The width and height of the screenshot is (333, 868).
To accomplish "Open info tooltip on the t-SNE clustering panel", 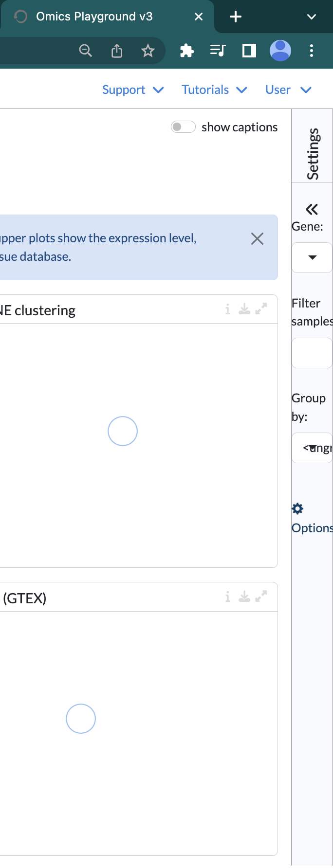I will (227, 309).
